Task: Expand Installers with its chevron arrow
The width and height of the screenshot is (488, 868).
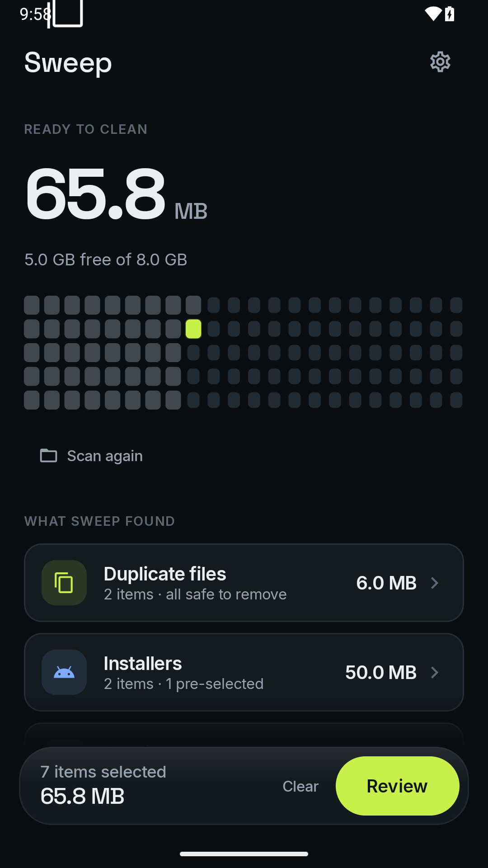Action: [435, 672]
